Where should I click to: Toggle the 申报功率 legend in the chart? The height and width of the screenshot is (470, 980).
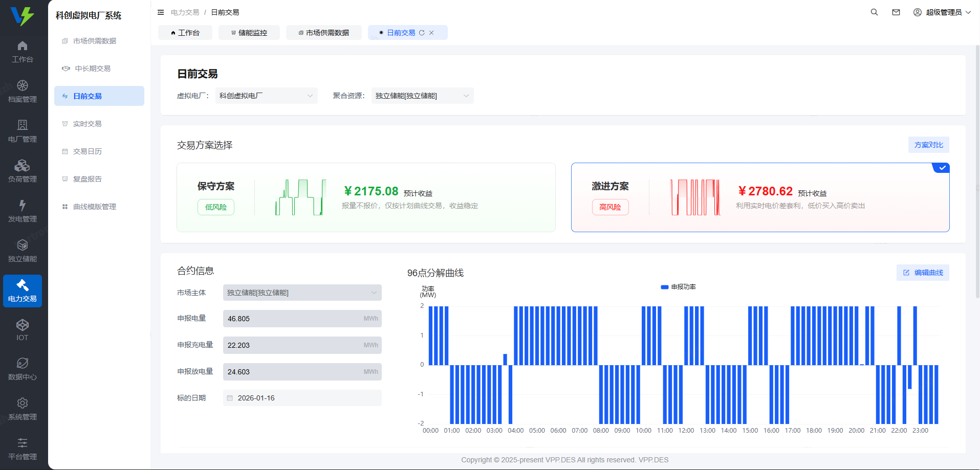[680, 287]
